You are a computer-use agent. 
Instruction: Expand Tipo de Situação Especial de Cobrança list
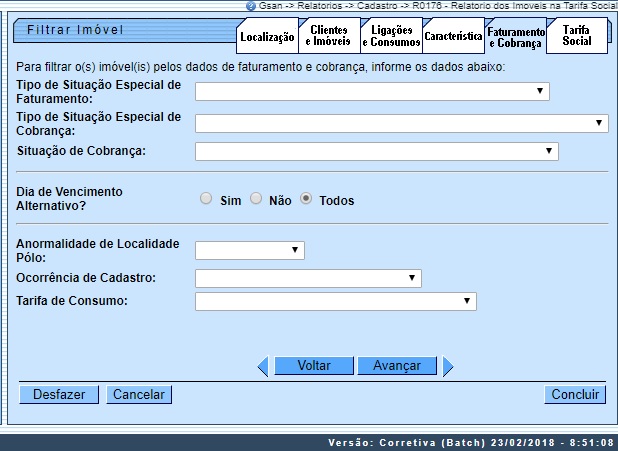pos(401,123)
